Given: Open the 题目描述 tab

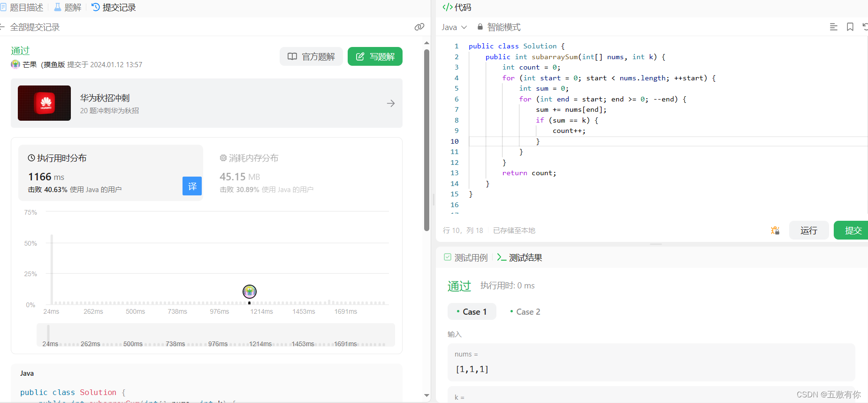Looking at the screenshot, I should [22, 8].
